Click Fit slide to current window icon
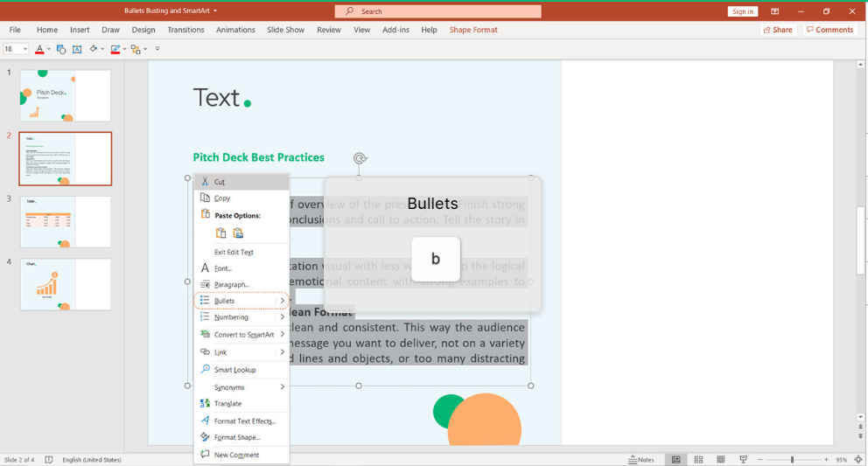The image size is (868, 466). point(858,460)
